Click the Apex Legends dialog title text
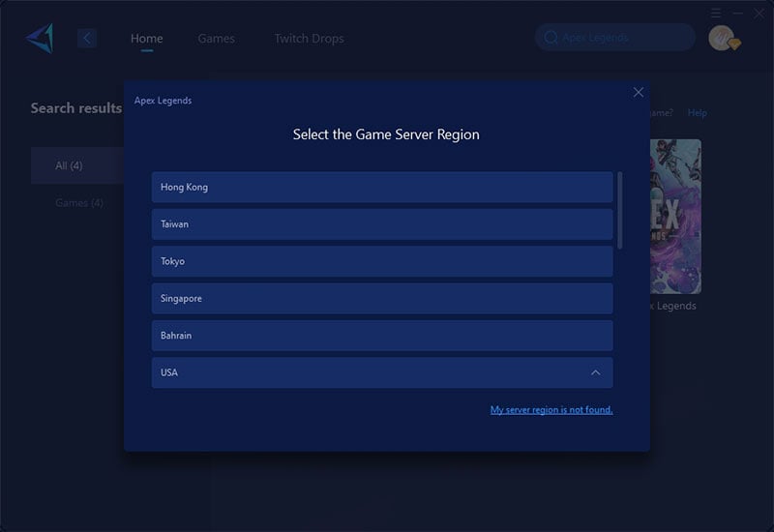 pyautogui.click(x=163, y=101)
